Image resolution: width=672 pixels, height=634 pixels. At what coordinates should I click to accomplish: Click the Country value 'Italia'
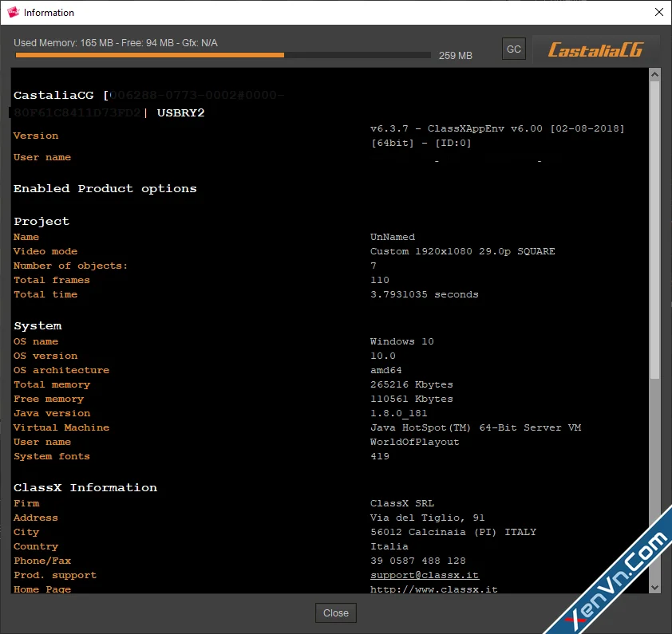pos(389,546)
